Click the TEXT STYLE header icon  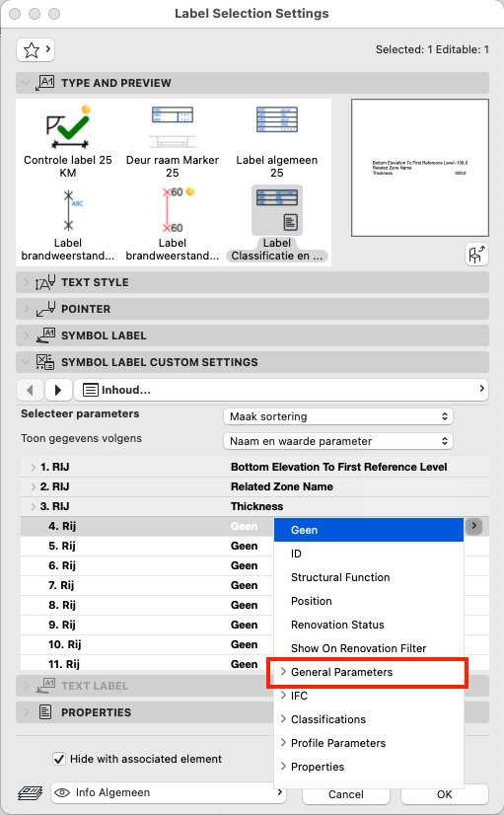[45, 282]
